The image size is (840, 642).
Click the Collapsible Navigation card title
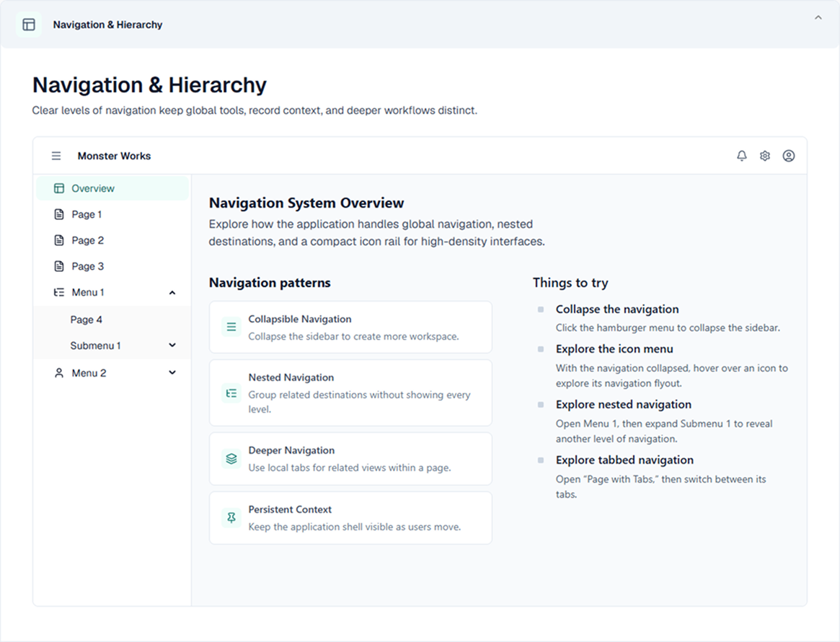click(300, 319)
